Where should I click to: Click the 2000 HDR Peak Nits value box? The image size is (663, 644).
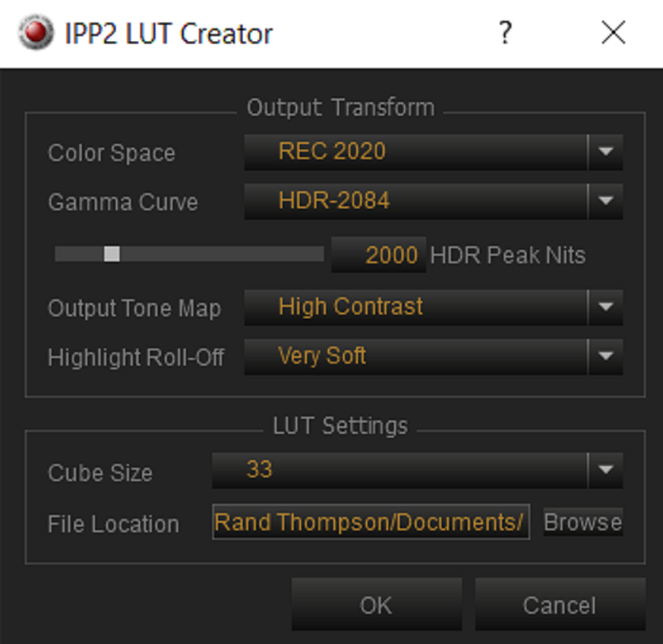(378, 254)
